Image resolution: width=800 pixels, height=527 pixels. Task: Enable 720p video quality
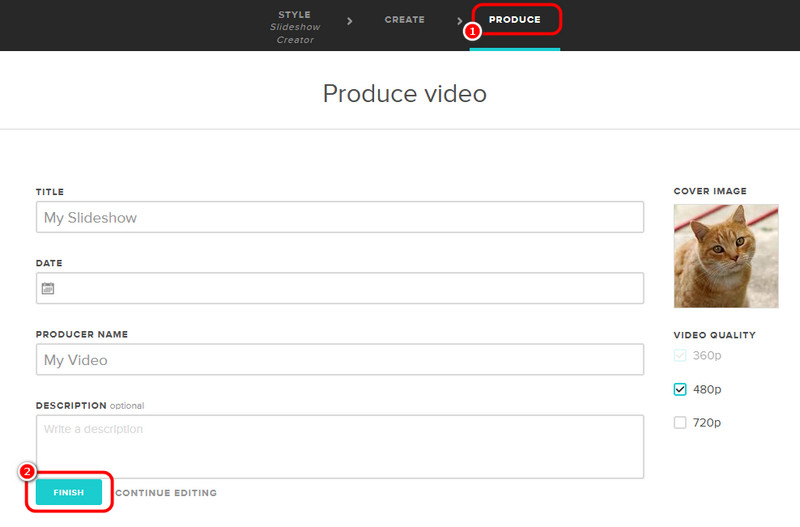click(x=680, y=422)
